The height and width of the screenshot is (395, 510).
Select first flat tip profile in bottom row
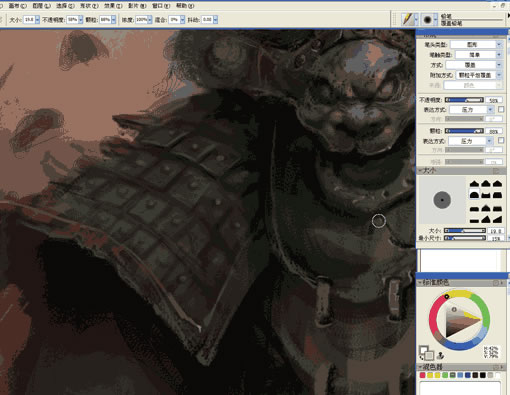click(x=474, y=220)
